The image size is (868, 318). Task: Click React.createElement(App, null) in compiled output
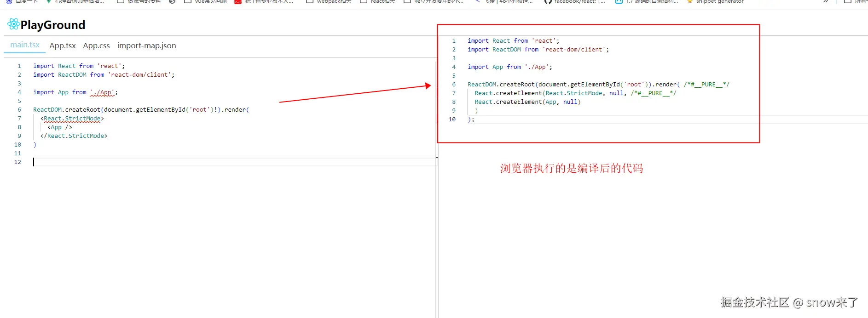click(527, 102)
